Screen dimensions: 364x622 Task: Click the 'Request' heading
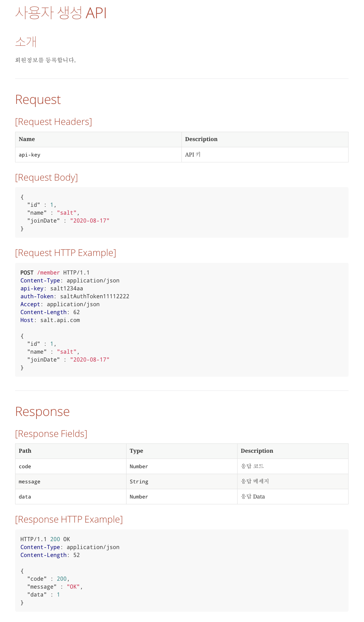coord(38,99)
